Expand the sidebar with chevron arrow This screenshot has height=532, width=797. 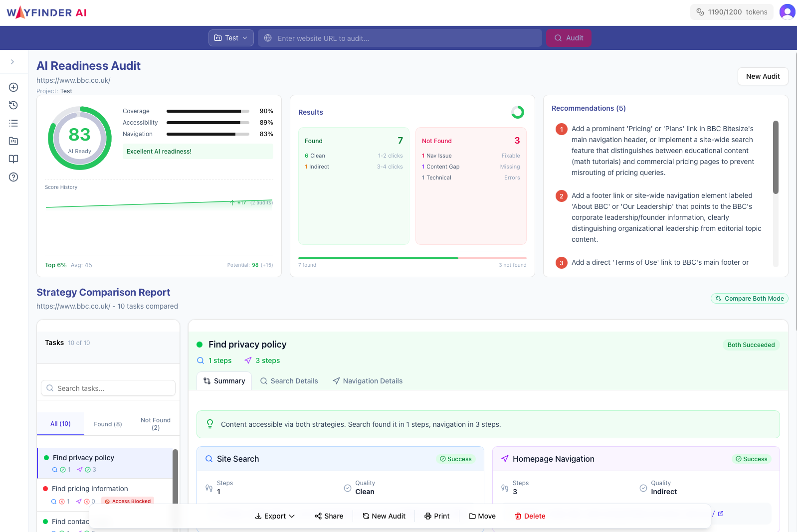pyautogui.click(x=12, y=62)
